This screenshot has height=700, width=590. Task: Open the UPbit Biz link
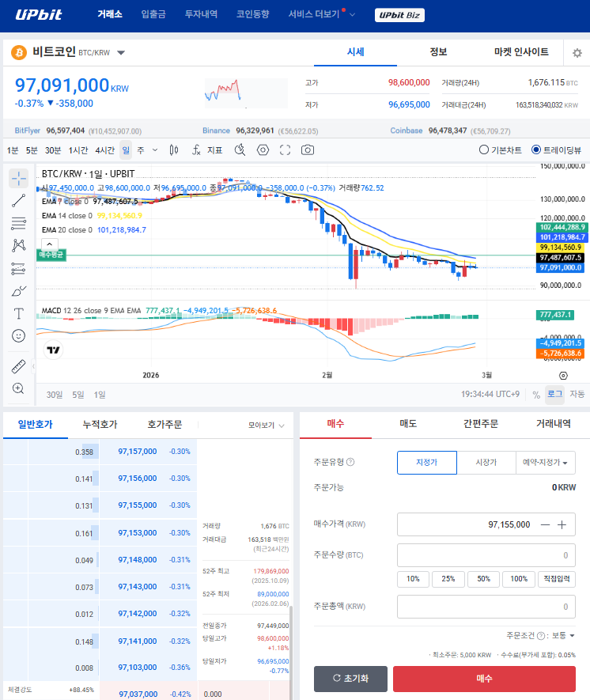pos(399,15)
